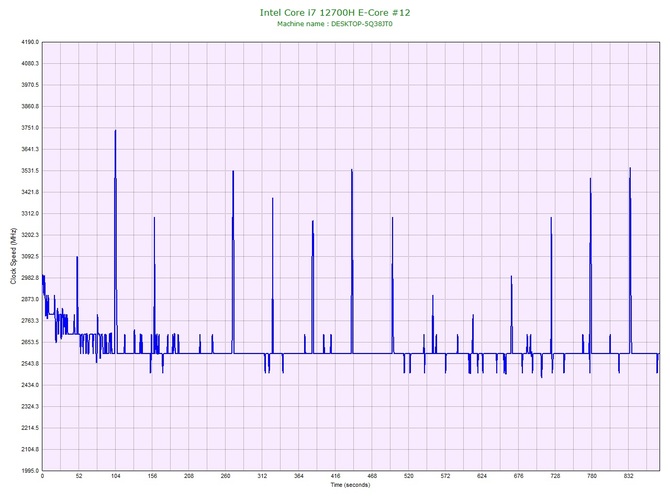Click the 4190.0 y-axis value
Viewport: 670px width, 502px height.
click(30, 42)
